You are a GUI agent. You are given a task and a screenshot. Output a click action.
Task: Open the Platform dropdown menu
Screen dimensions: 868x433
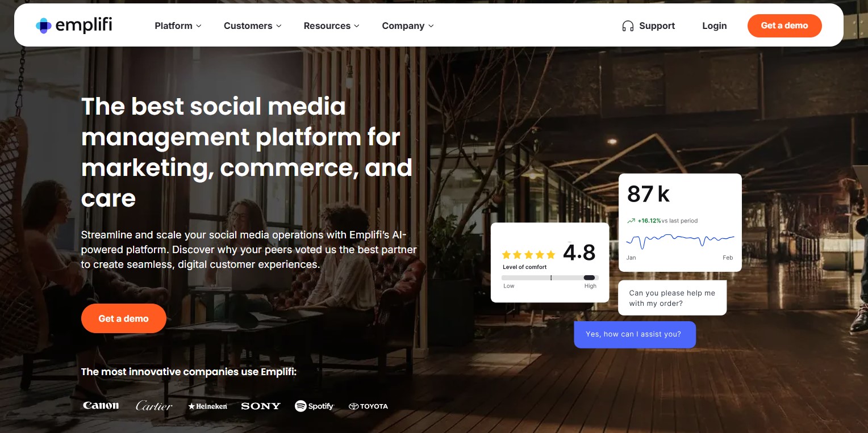(177, 26)
